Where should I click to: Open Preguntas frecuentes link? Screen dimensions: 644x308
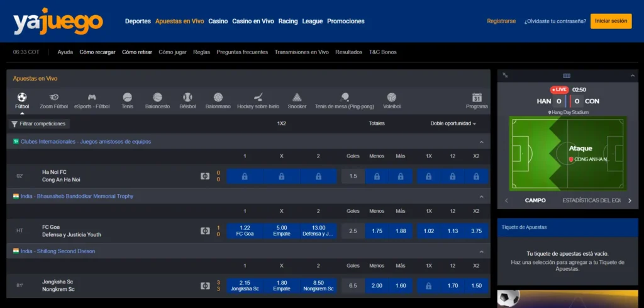click(x=242, y=52)
